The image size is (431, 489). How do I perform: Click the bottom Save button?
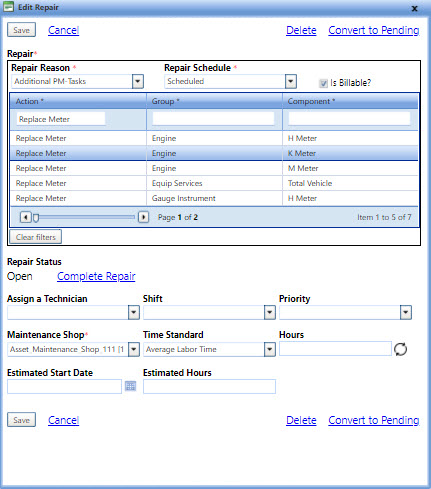(21, 420)
